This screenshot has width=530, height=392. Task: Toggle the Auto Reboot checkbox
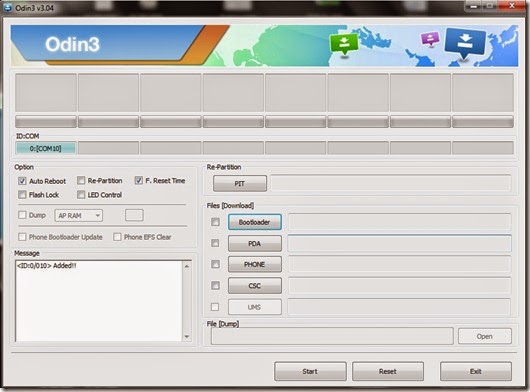pyautogui.click(x=22, y=181)
